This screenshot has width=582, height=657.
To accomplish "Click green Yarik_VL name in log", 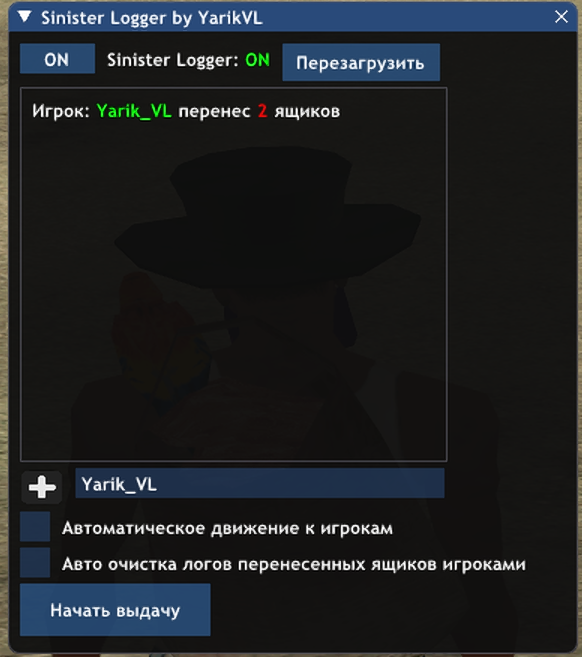I will (x=134, y=111).
